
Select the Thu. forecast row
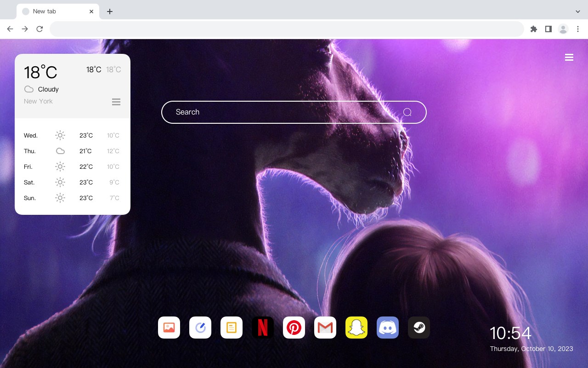72,151
